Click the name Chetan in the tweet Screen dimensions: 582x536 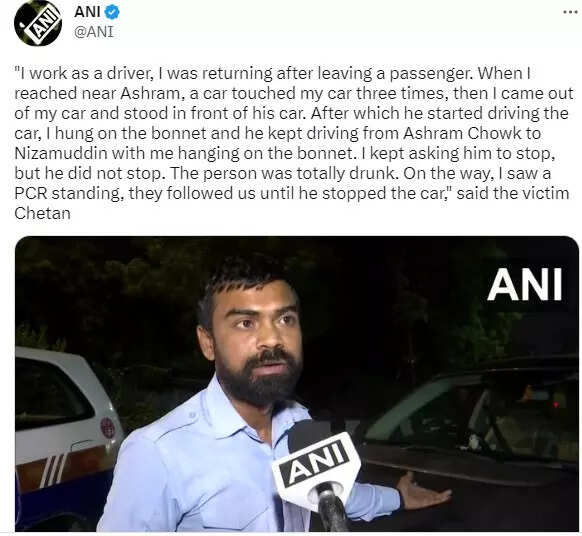pos(42,213)
